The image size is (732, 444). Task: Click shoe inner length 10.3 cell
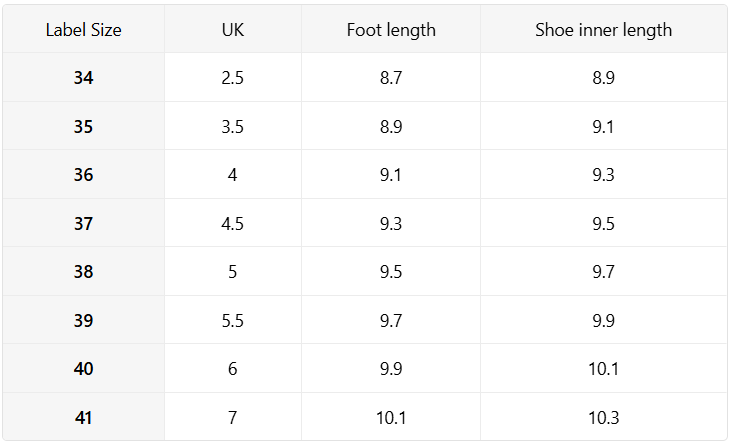click(x=603, y=418)
